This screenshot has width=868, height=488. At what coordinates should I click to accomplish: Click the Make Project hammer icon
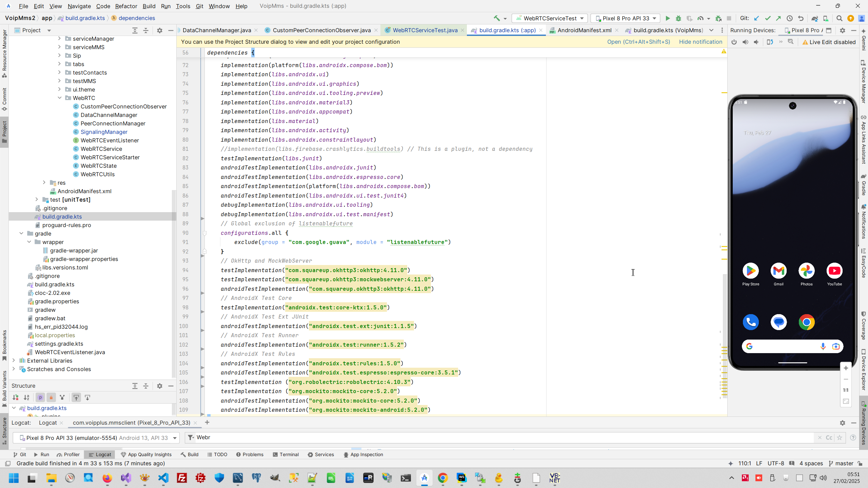click(497, 18)
